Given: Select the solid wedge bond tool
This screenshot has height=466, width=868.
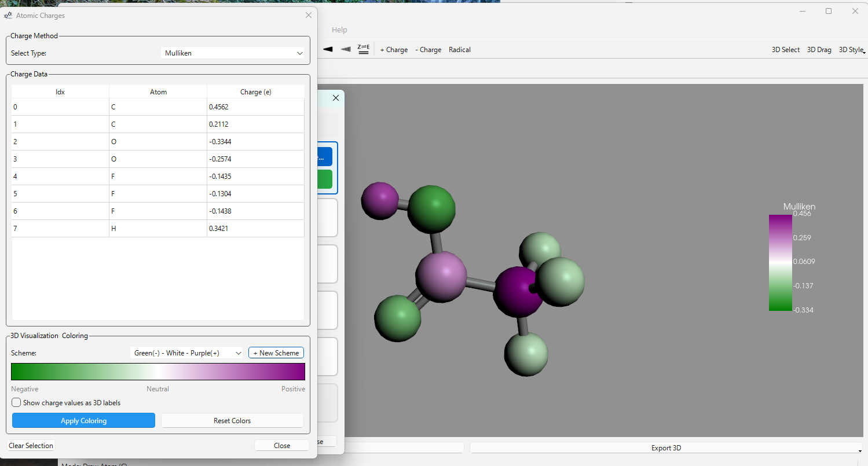Looking at the screenshot, I should coord(328,50).
